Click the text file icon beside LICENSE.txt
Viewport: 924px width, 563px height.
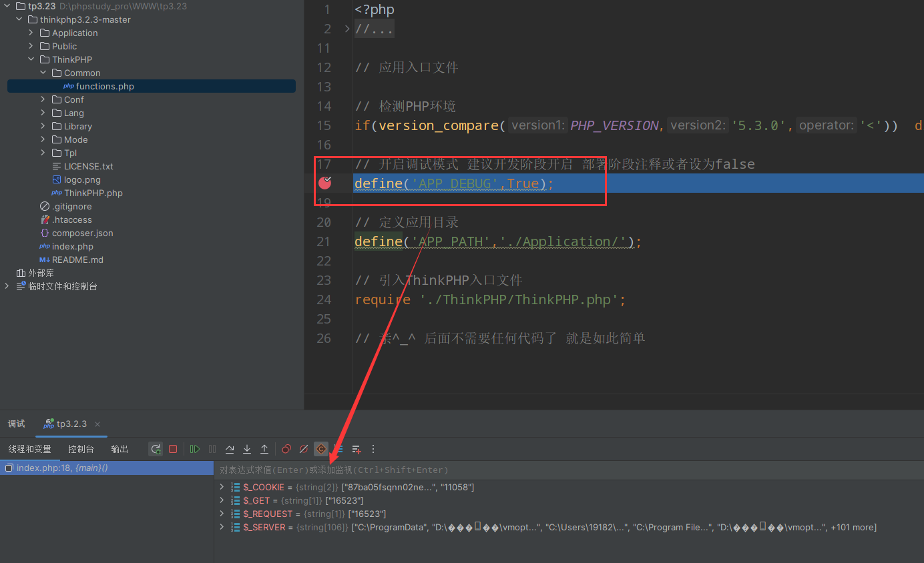[x=57, y=166]
